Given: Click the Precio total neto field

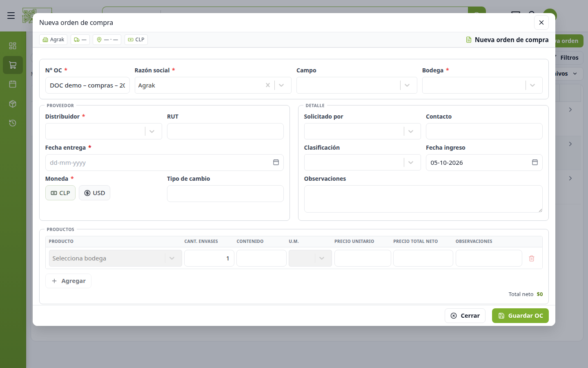Looking at the screenshot, I should pos(423,258).
